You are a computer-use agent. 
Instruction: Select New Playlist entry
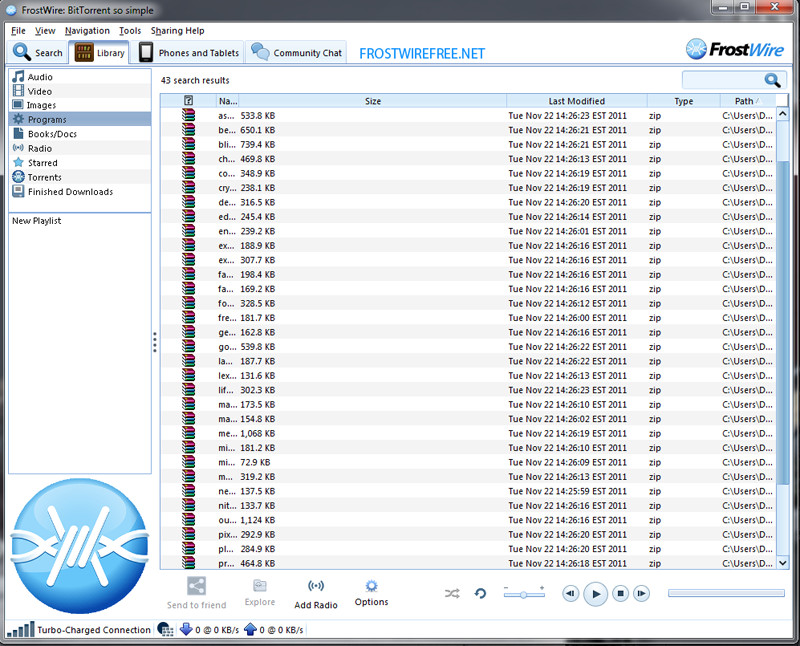coord(37,220)
